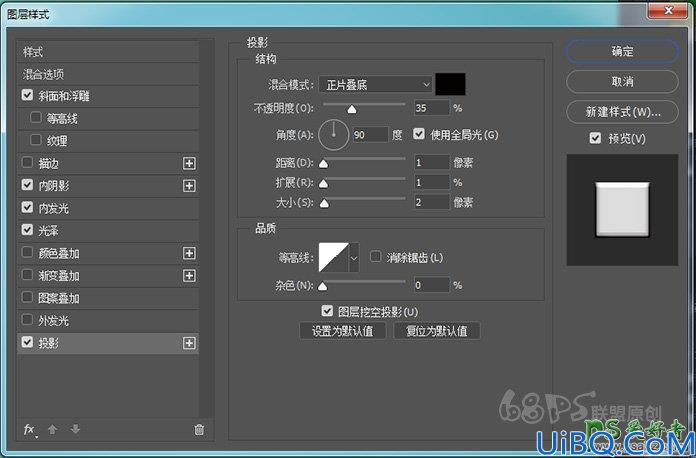Enable the 外发光 checkbox
696x458 pixels.
(28, 319)
